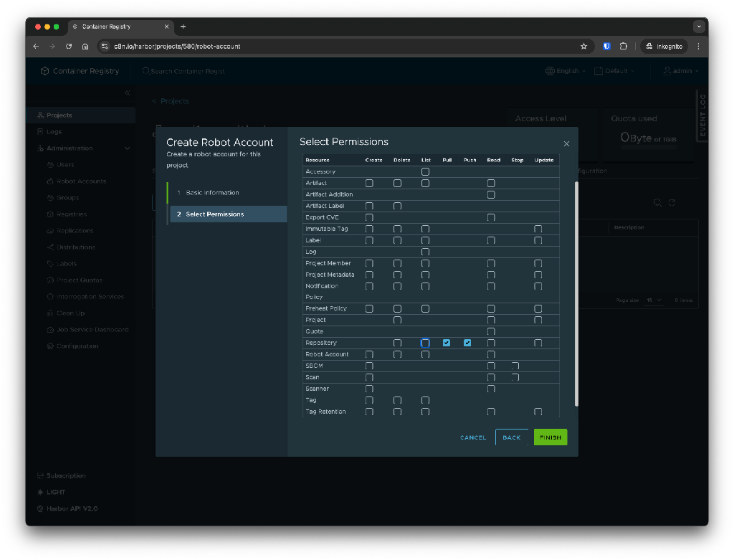Click the browser home icon
This screenshot has width=734, height=560.
(85, 47)
